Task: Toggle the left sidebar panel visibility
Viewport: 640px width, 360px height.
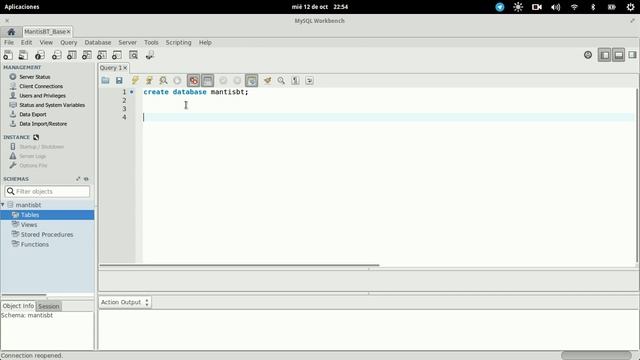Action: pyautogui.click(x=604, y=55)
